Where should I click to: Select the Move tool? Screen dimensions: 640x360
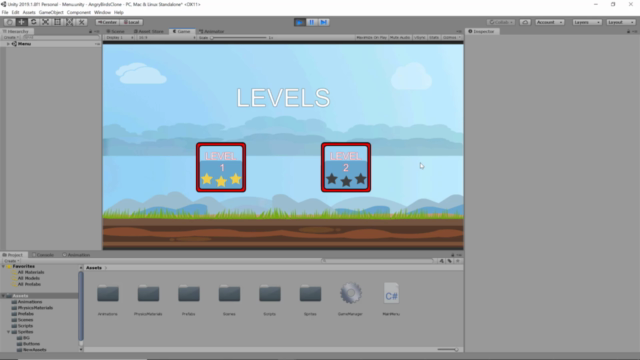[21, 22]
